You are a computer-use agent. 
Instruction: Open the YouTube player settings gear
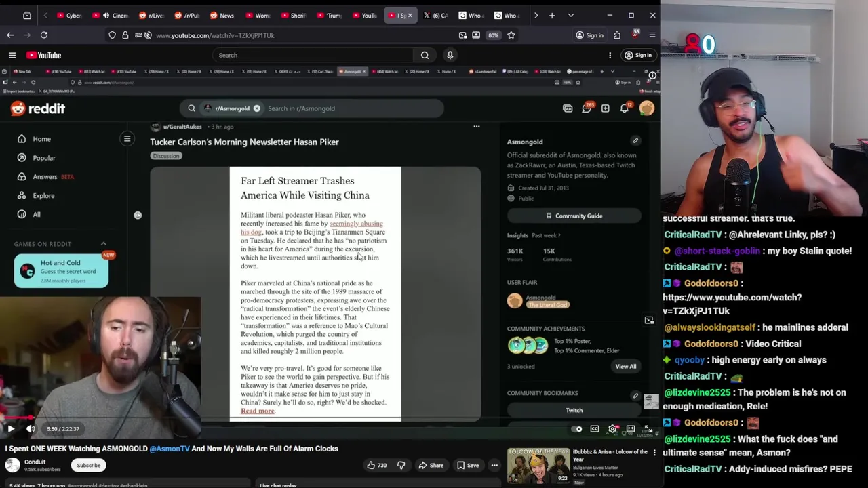tap(613, 428)
